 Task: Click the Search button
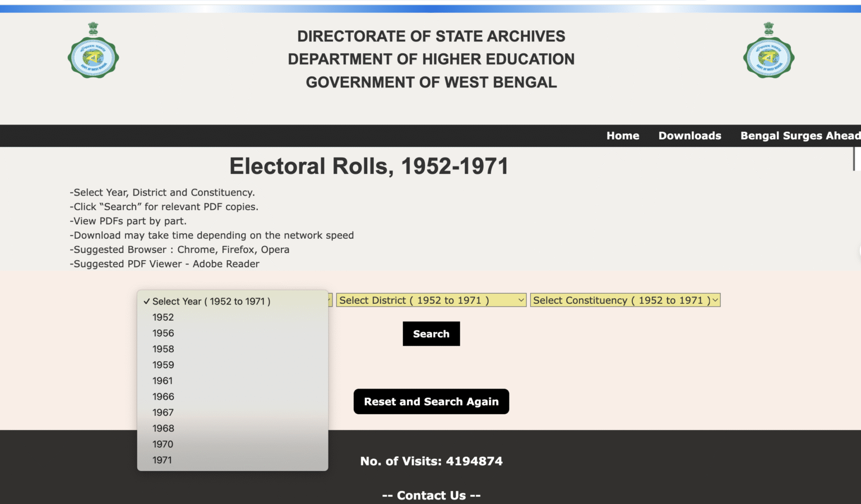[431, 334]
